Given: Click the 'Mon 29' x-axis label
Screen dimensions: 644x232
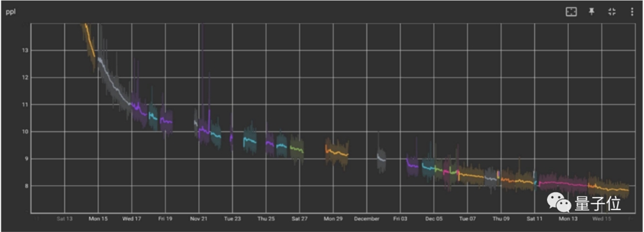Looking at the screenshot, I should (333, 219).
